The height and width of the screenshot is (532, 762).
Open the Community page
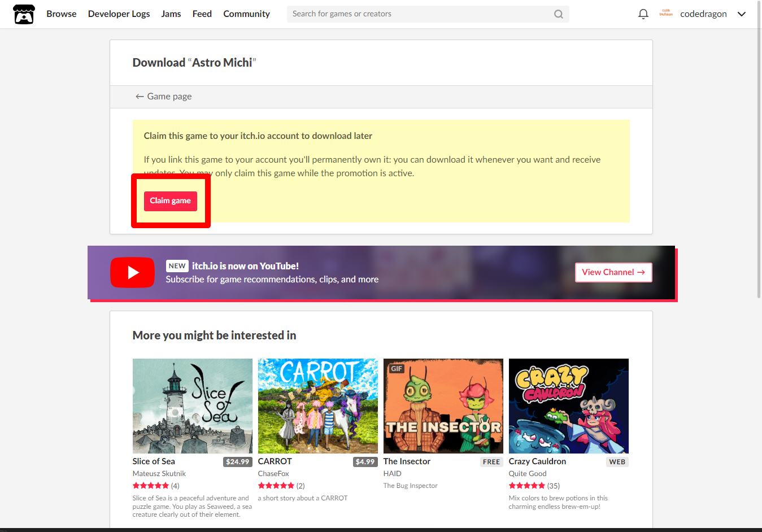(246, 14)
